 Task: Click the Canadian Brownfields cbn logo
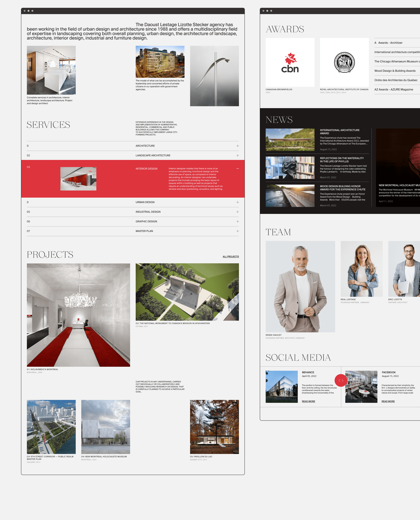[x=290, y=63]
